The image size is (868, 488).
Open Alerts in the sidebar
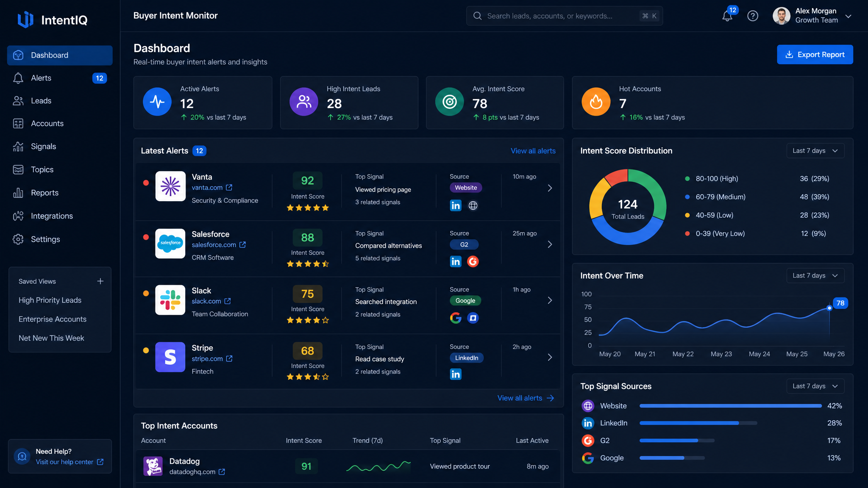pos(60,78)
